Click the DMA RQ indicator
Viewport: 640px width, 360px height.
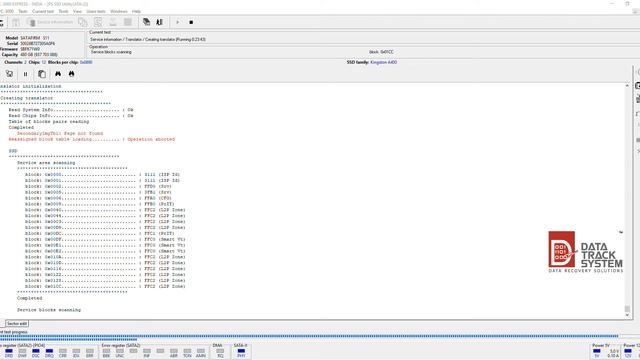tap(220, 351)
